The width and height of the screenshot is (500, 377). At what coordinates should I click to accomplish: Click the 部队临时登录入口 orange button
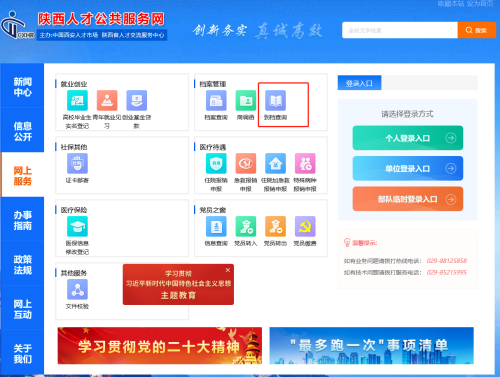pos(408,199)
